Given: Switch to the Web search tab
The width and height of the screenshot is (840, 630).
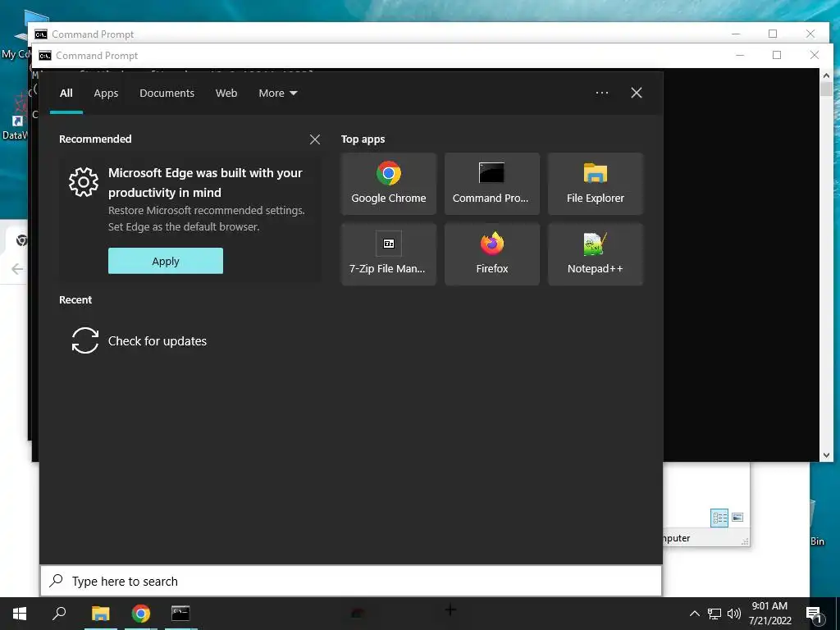Looking at the screenshot, I should (226, 94).
